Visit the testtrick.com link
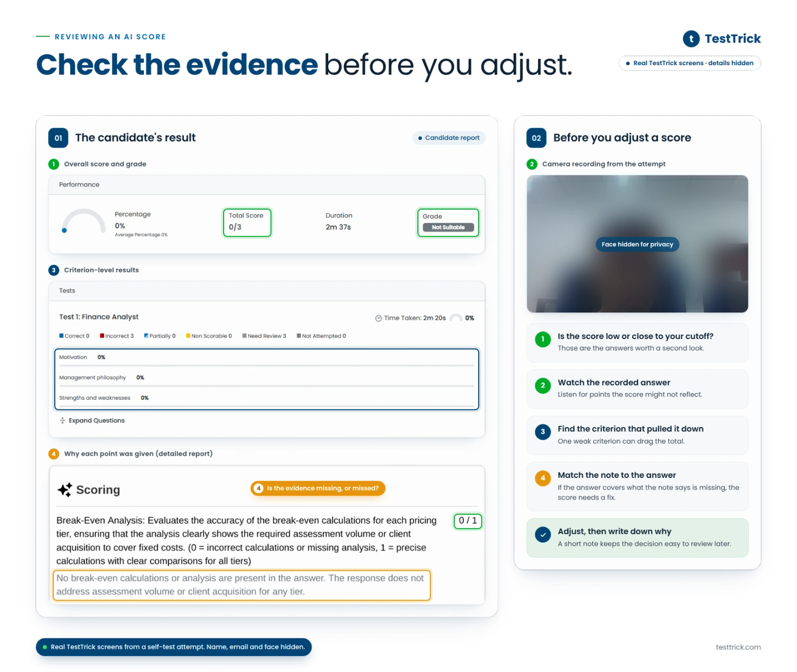 click(x=738, y=647)
